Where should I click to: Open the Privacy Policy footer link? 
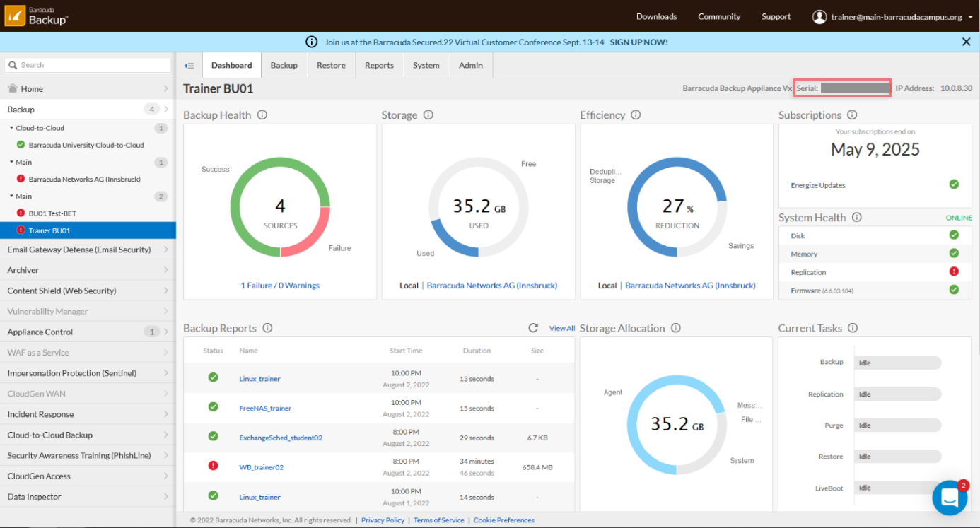(x=383, y=520)
